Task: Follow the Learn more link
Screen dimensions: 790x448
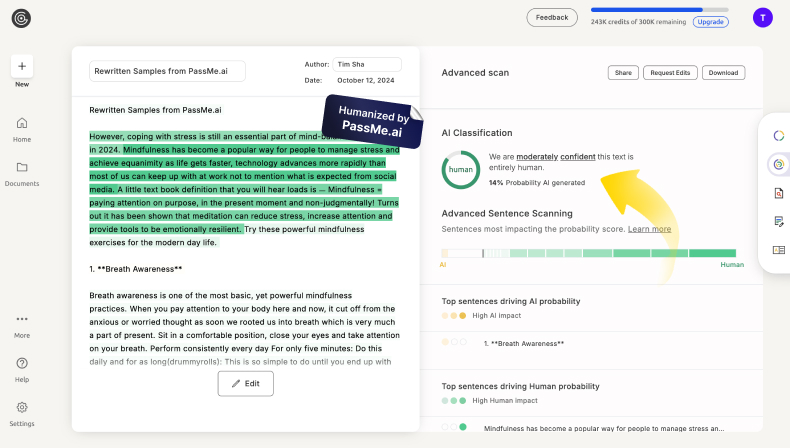Action: (649, 229)
